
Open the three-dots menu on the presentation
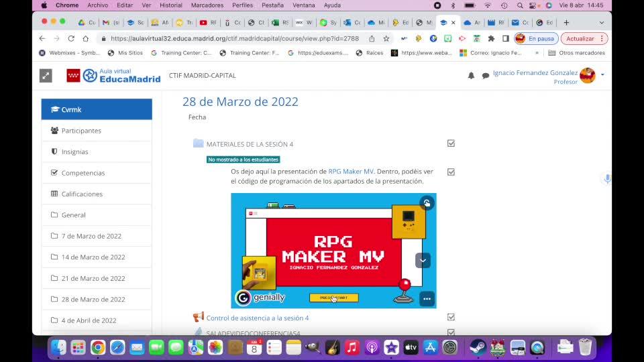pos(427,298)
